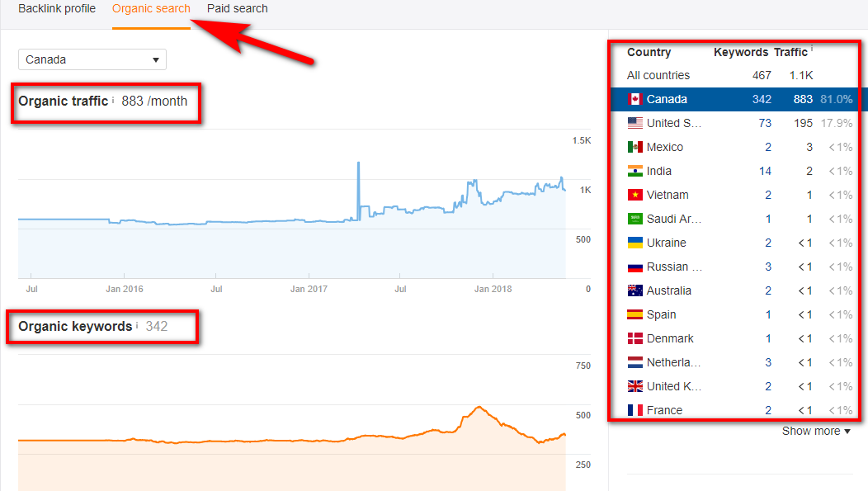Expand the Show more countries list
Image resolution: width=868 pixels, height=491 pixels.
[x=815, y=431]
